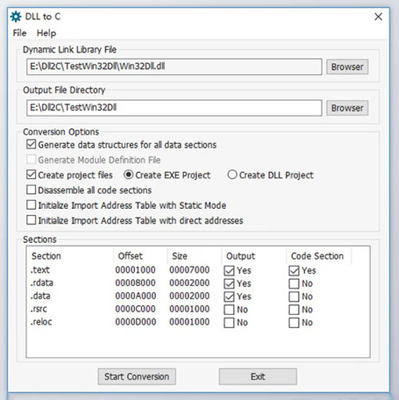Viewport: 399px width, 400px height.
Task: Toggle Create project files checkbox
Action: point(31,174)
